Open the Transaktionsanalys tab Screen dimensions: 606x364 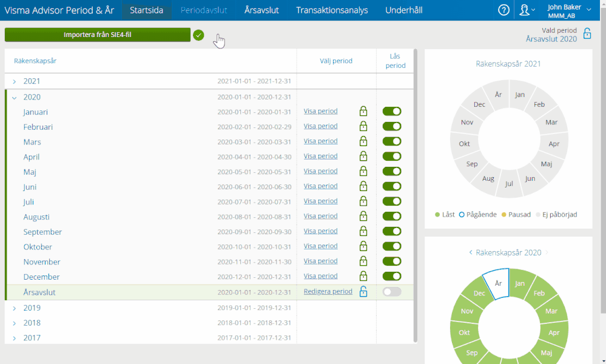pyautogui.click(x=333, y=10)
